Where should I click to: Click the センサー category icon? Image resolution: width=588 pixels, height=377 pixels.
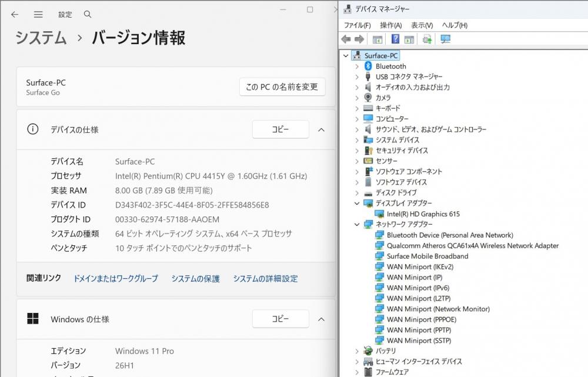pos(368,161)
